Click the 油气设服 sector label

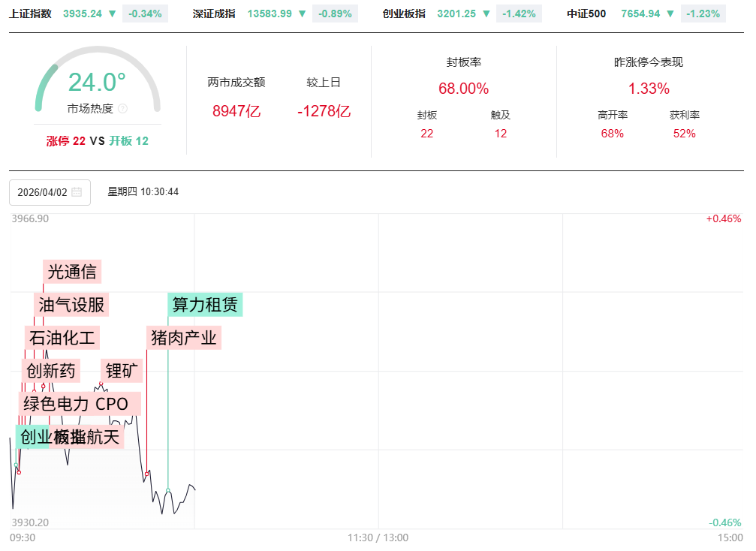[71, 304]
